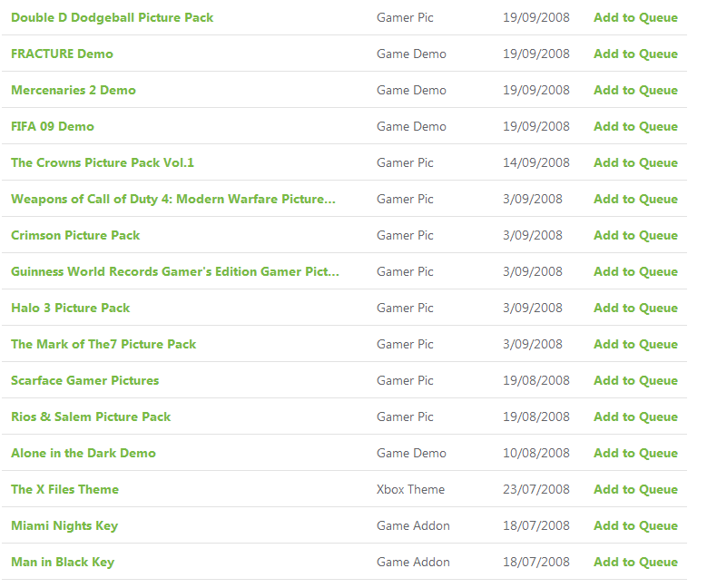Add FRACTURE Demo to queue
727x588 pixels.
coord(635,54)
